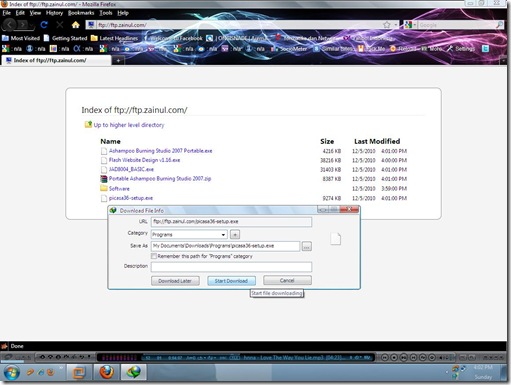The image size is (511, 385).
Task: Click the clock in the system tray
Action: click(483, 372)
